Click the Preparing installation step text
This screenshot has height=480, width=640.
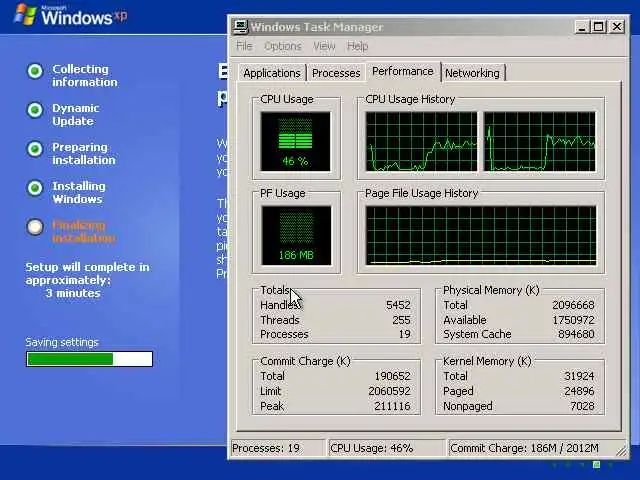(84, 153)
